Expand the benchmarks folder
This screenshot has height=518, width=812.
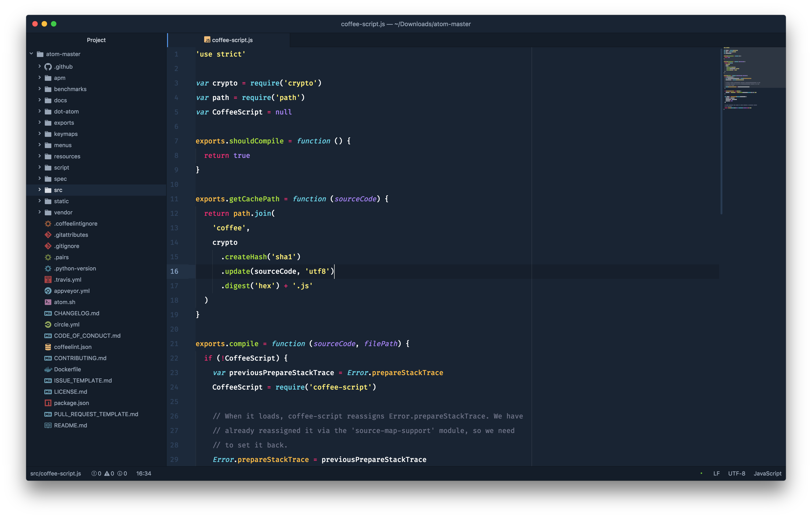[39, 89]
